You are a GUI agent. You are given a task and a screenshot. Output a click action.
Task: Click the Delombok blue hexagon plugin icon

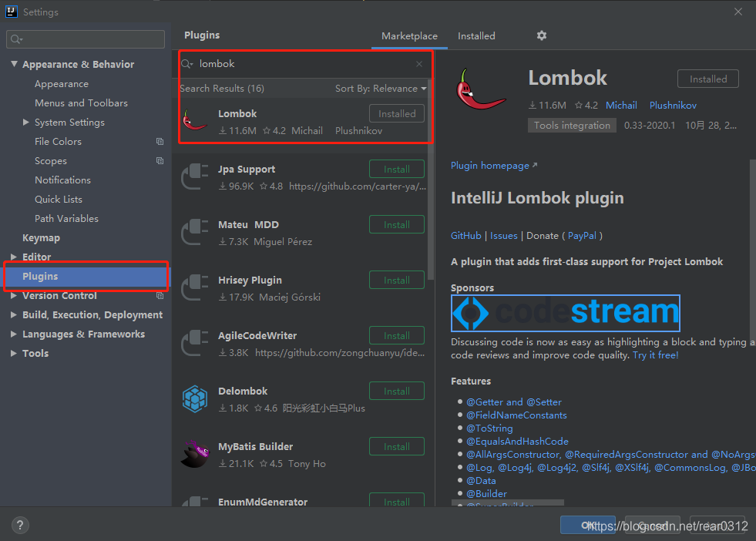(x=195, y=398)
